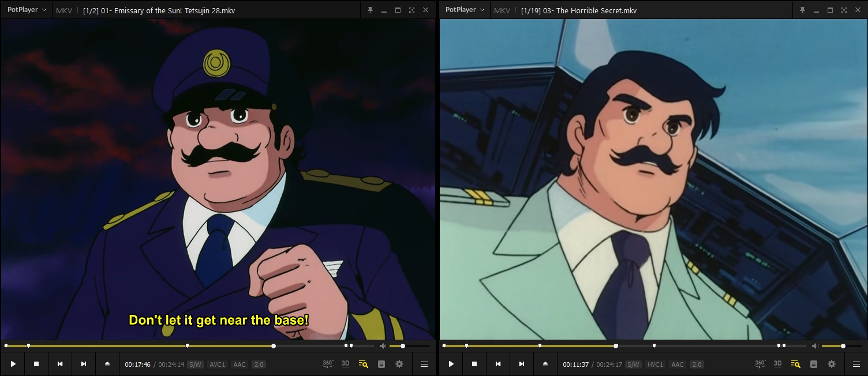Click the 00:24:17 total duration text

[609, 364]
